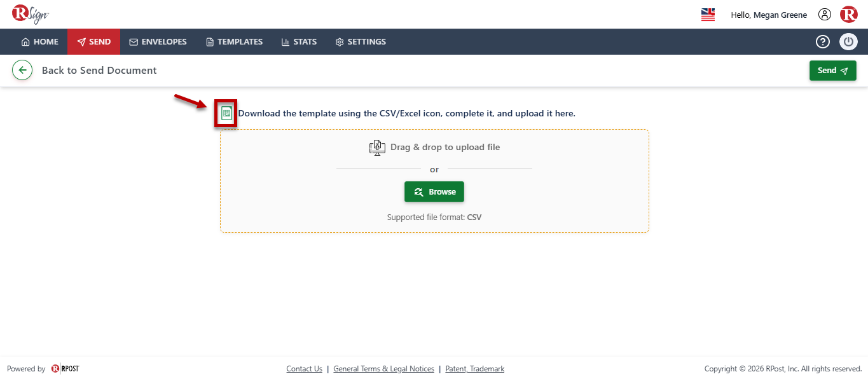Open General Terms & Legal Notices link
The width and height of the screenshot is (868, 379).
(x=383, y=369)
